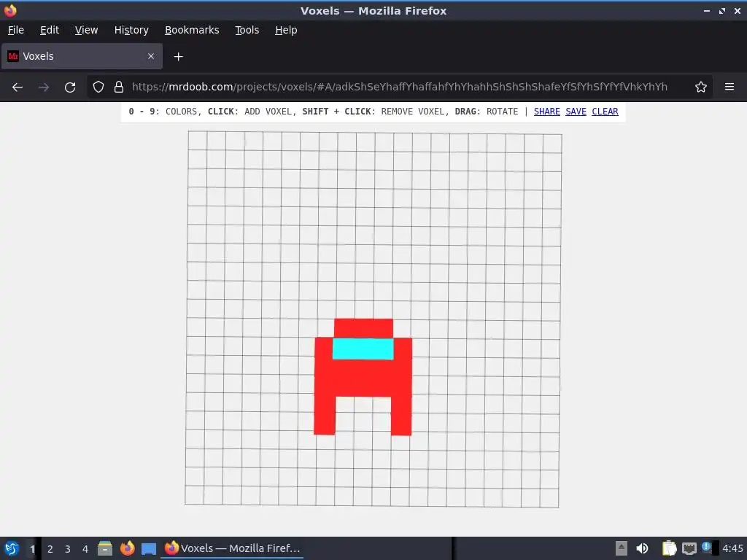Click the red right leg of the figure
This screenshot has width=747, height=560.
pos(401,416)
